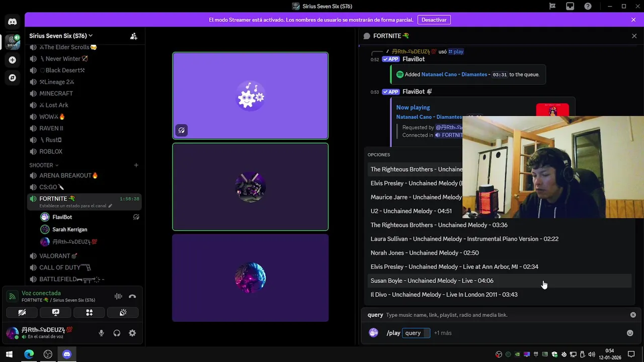Edit FORTNITE channel status pencil icon

click(110, 206)
